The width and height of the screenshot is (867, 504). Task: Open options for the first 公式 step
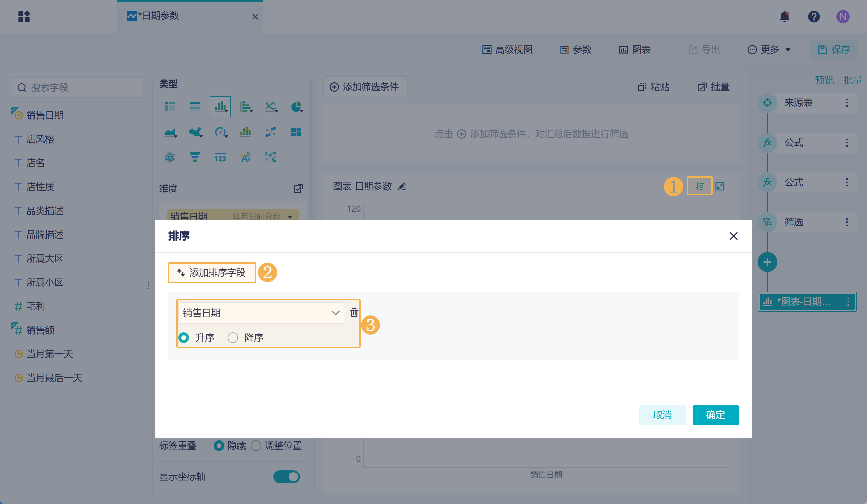(x=847, y=143)
